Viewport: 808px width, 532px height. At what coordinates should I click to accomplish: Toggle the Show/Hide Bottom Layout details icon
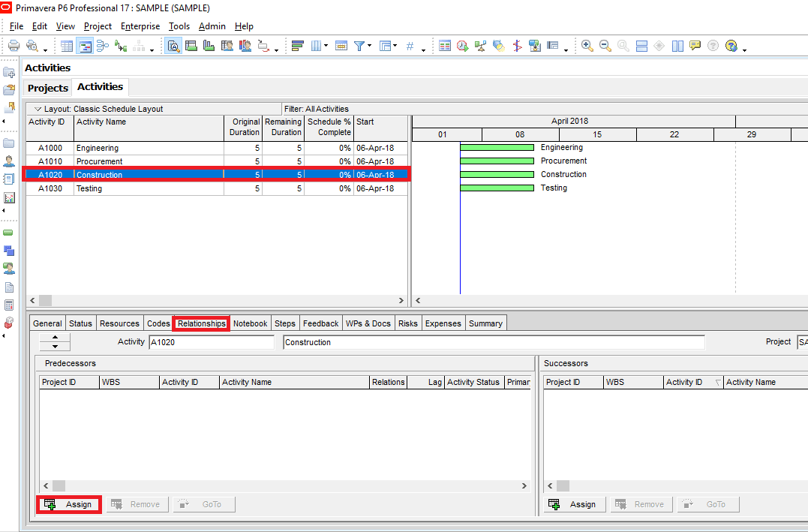pos(173,46)
